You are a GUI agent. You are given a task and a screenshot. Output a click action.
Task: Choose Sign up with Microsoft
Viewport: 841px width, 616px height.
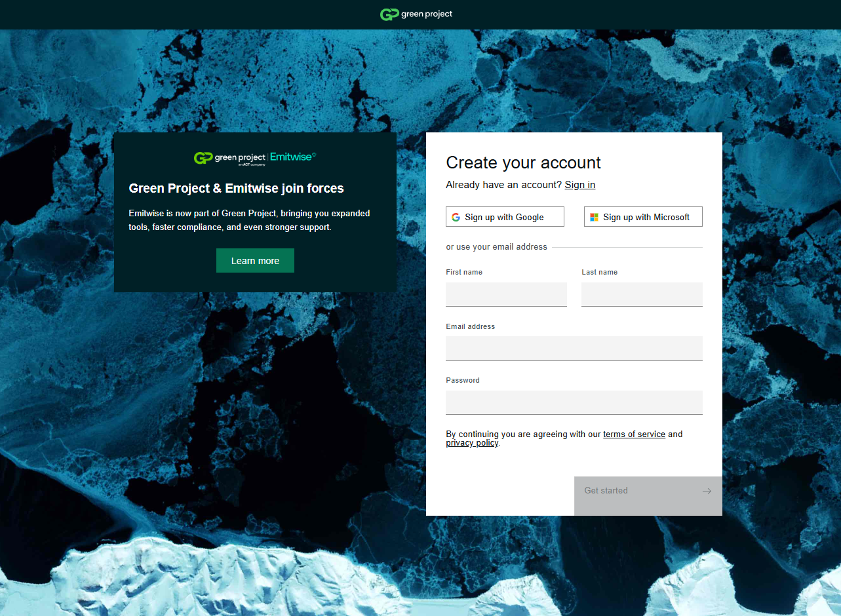(643, 217)
